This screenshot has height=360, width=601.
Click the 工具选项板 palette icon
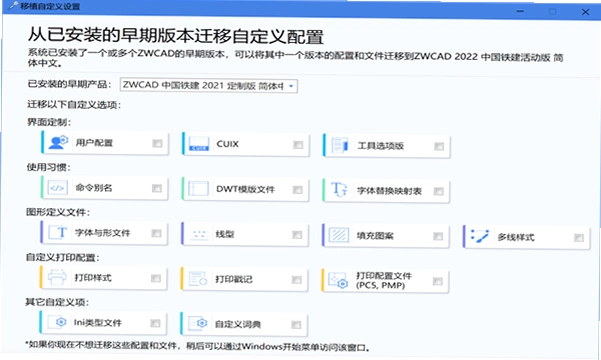click(x=340, y=146)
